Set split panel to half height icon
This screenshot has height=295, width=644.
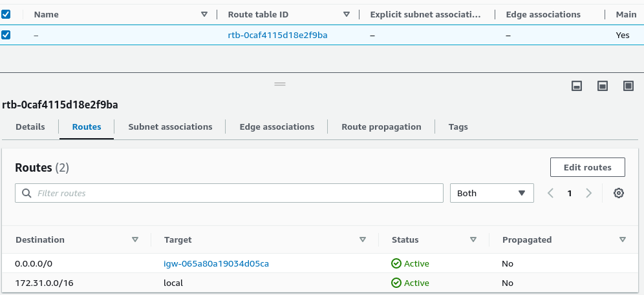coord(603,86)
